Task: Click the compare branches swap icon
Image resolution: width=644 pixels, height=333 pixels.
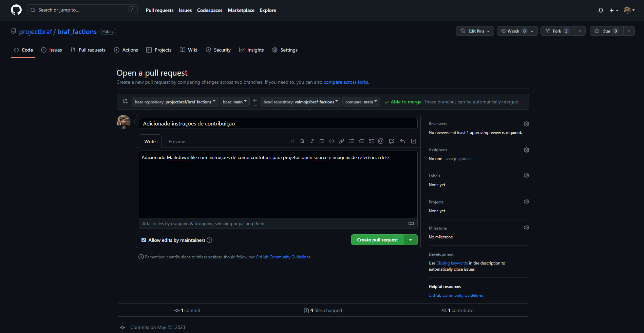Action: [x=125, y=101]
